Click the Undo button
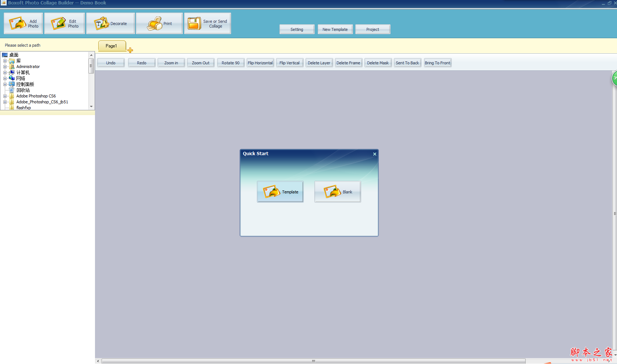The height and width of the screenshot is (364, 617). [x=111, y=63]
